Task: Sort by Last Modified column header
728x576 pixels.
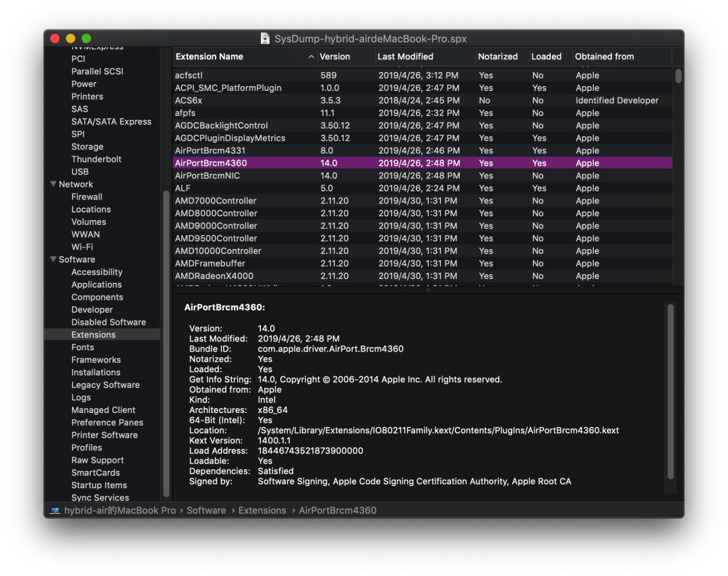Action: tap(405, 57)
